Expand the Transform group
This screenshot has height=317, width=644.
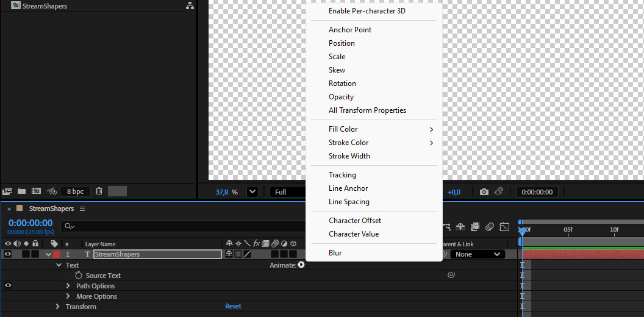click(58, 306)
